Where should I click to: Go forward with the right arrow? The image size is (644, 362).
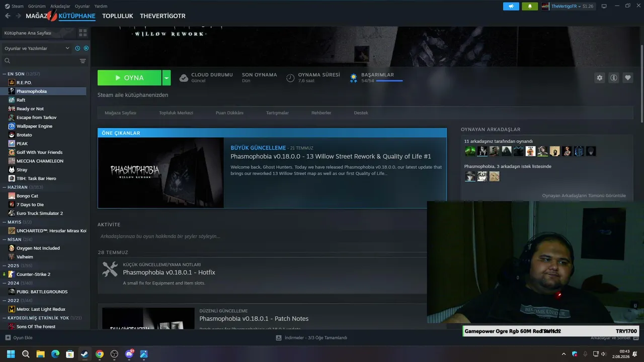coord(19,16)
